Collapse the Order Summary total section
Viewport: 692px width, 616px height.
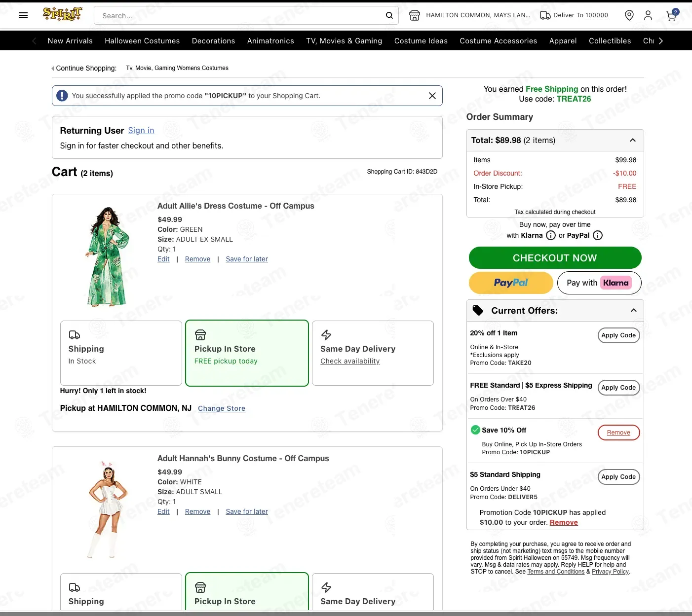tap(633, 141)
